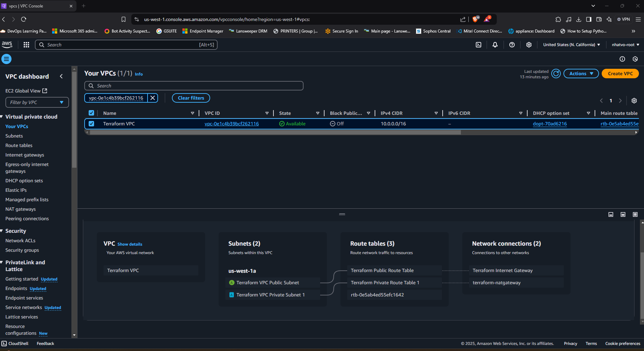Set details panel to half height

[623, 214]
